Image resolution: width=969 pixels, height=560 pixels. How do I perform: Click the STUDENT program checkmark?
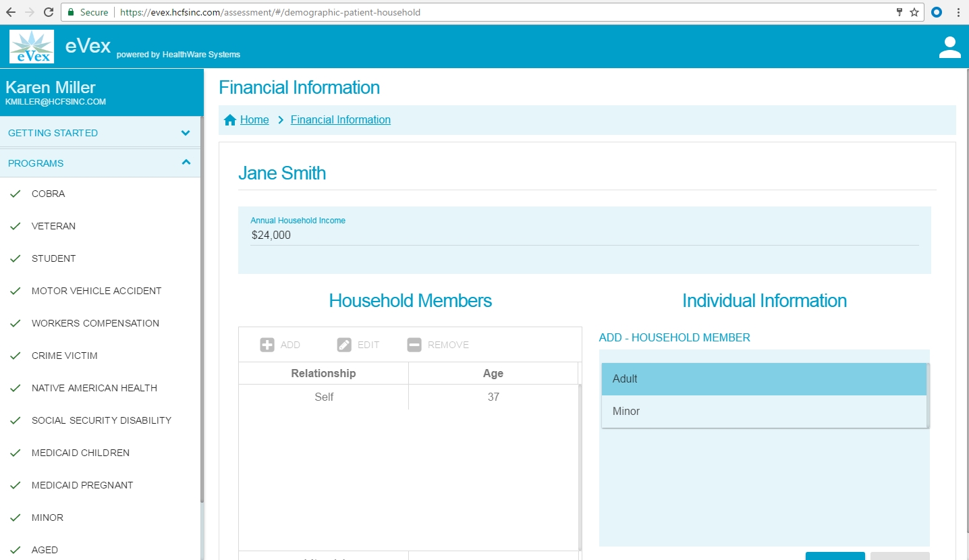pos(16,259)
